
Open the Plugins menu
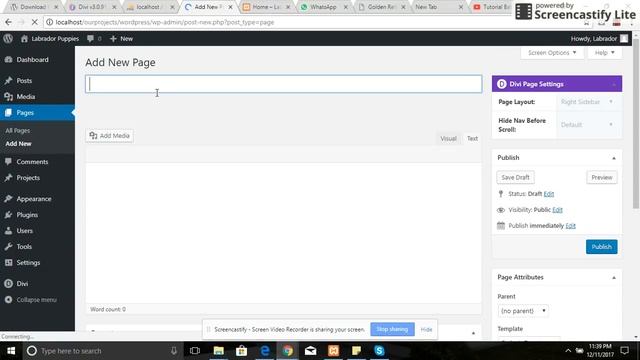point(27,215)
